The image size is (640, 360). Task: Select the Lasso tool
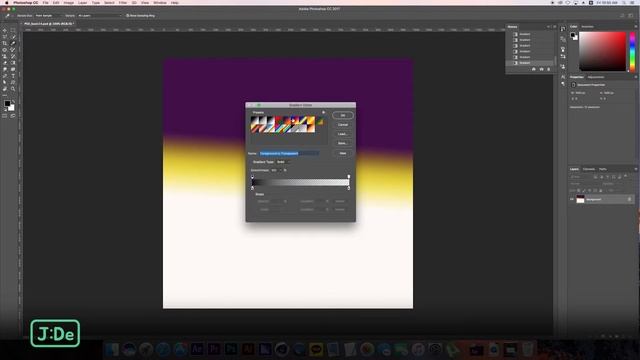(x=5, y=37)
